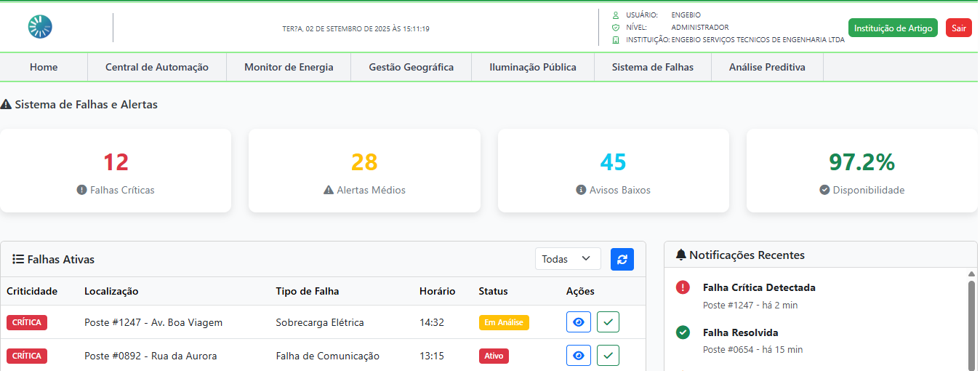Screen dimensions: 980x371
Task: View details of Poste #1247 failure
Action: coord(579,322)
